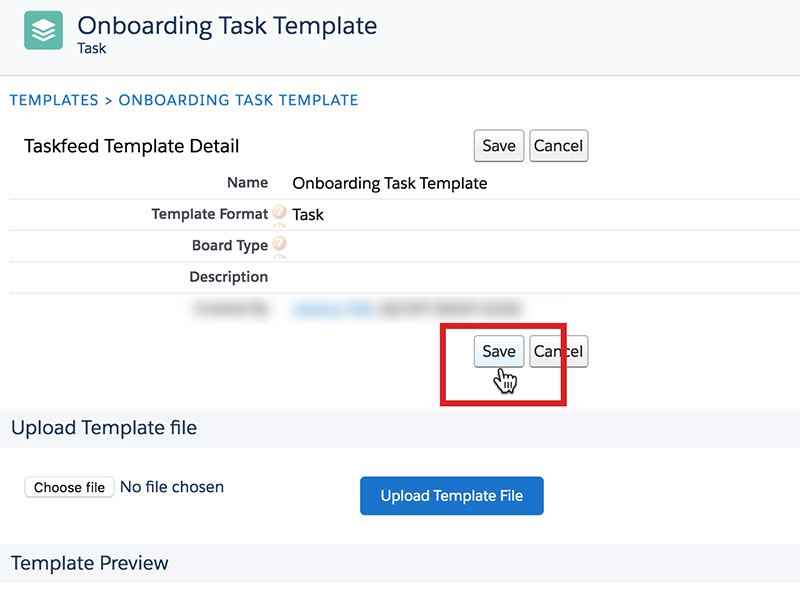Click the empty Description field area
The height and width of the screenshot is (589, 800).
click(543, 277)
